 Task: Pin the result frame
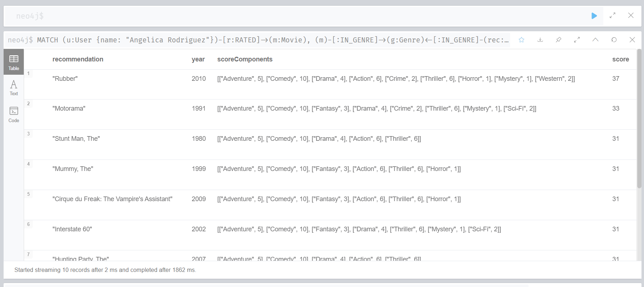click(558, 40)
